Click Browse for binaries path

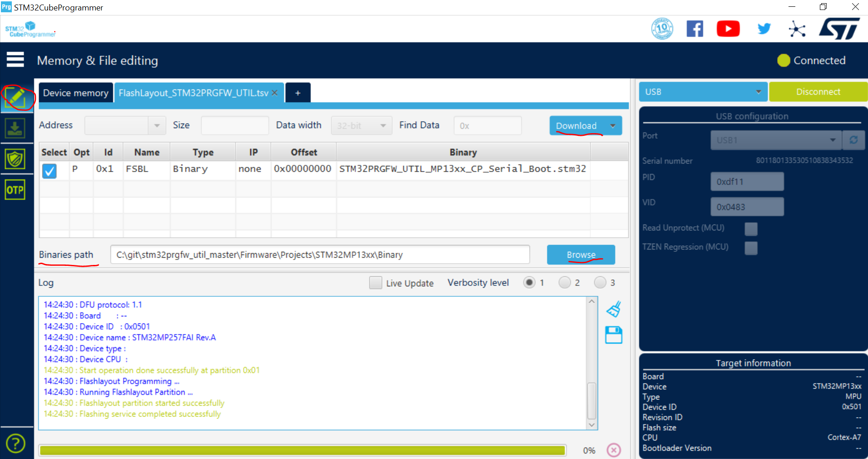click(x=581, y=254)
